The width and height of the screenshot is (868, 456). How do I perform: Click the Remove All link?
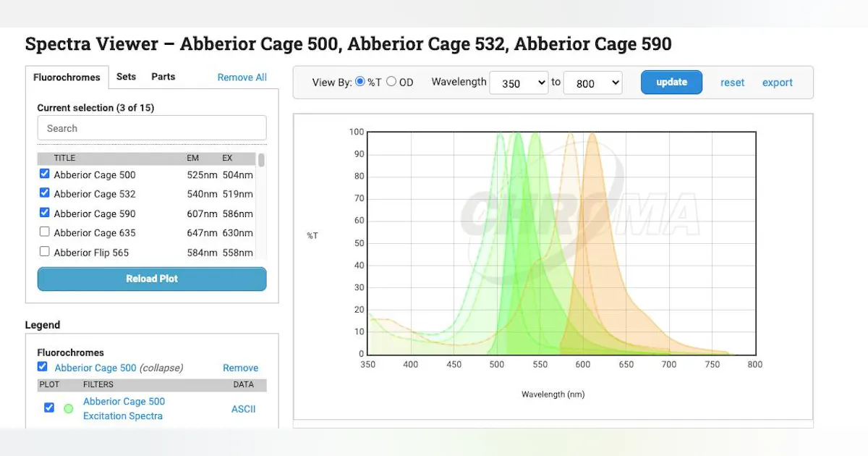(x=242, y=77)
